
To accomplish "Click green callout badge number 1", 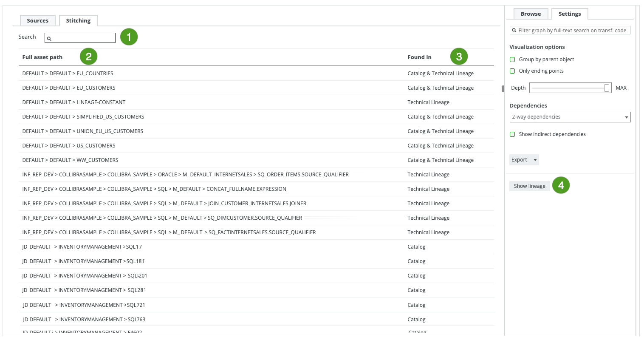I will tap(129, 37).
